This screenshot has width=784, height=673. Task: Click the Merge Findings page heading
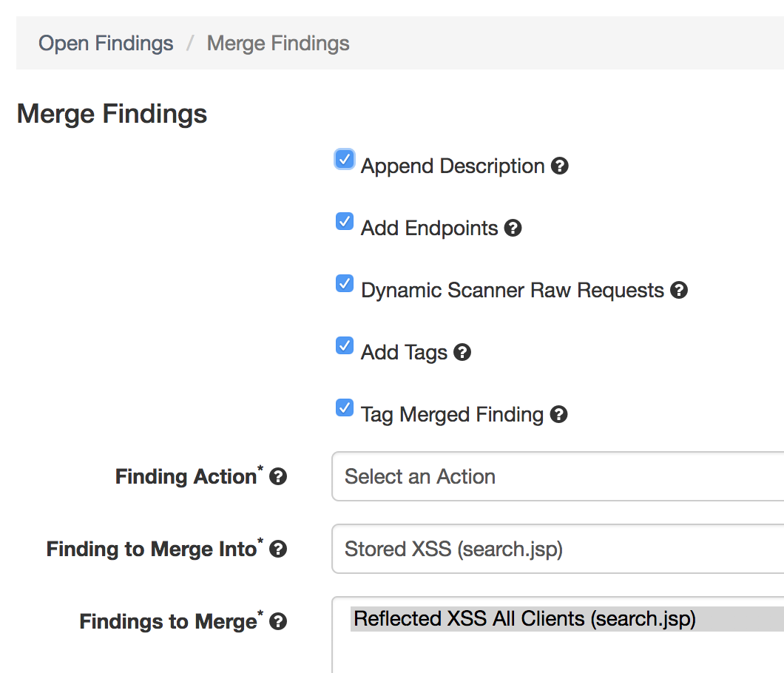tap(112, 114)
